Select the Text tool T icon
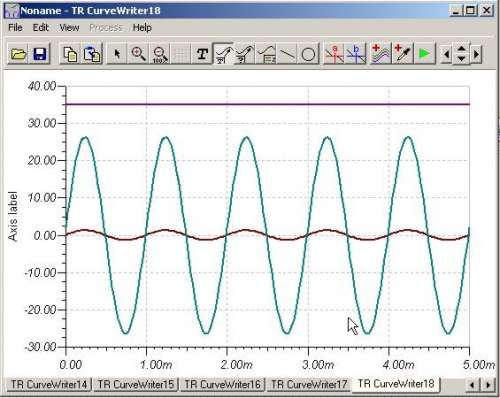 tap(202, 54)
